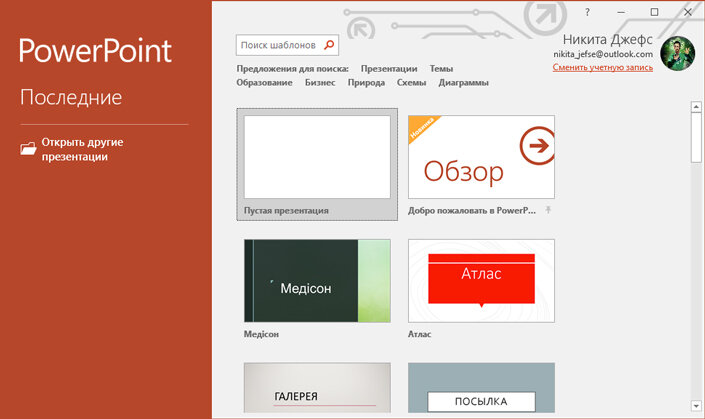This screenshot has height=419, width=705.
Task: Choose the 'Медісон' template thumbnail
Action: pos(317,281)
